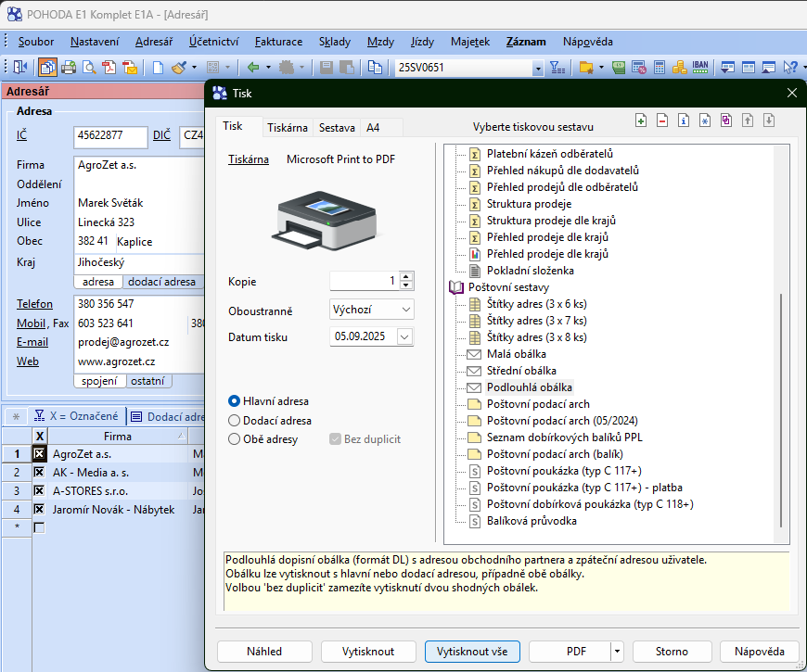Image resolution: width=807 pixels, height=672 pixels.
Task: Click the Kopie spinner up arrow
Action: coord(406,276)
